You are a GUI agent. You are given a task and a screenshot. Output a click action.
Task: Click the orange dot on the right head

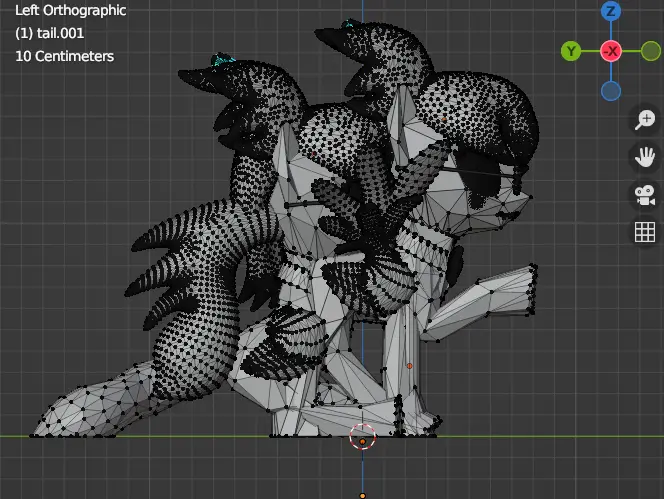[x=444, y=119]
